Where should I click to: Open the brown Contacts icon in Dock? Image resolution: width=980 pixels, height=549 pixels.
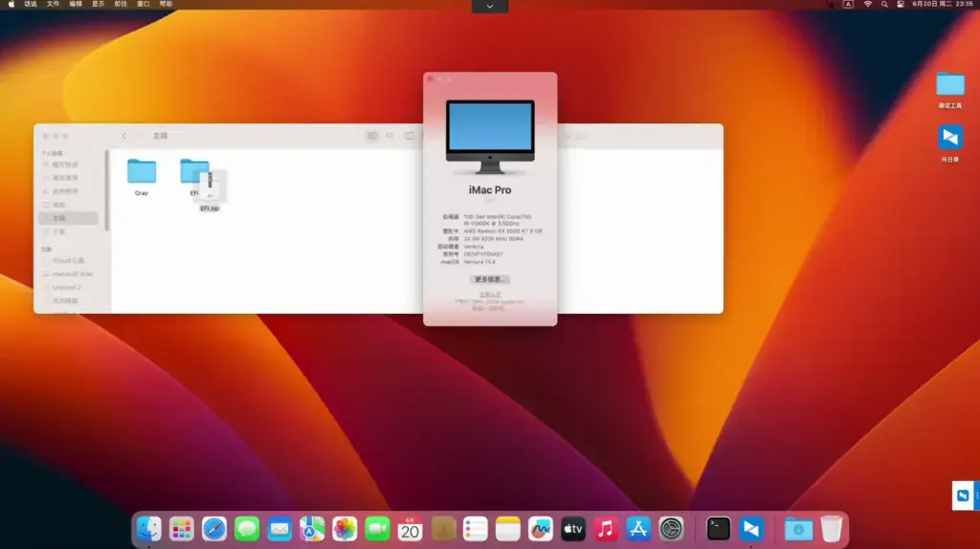click(442, 529)
